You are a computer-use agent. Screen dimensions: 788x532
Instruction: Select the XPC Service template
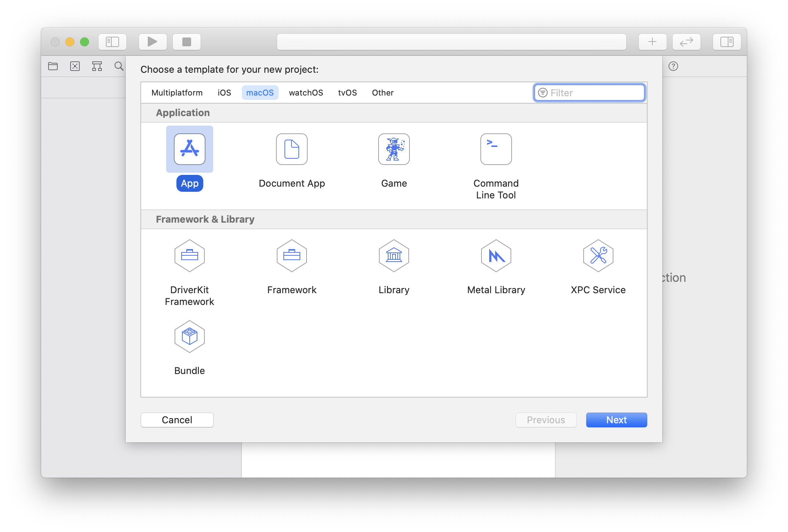598,256
